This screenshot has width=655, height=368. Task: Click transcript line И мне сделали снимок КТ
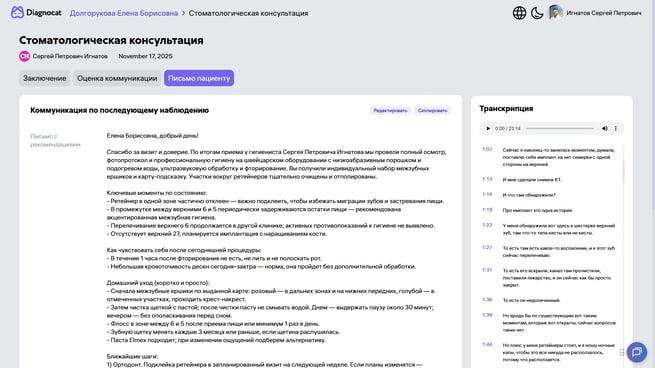click(x=532, y=180)
